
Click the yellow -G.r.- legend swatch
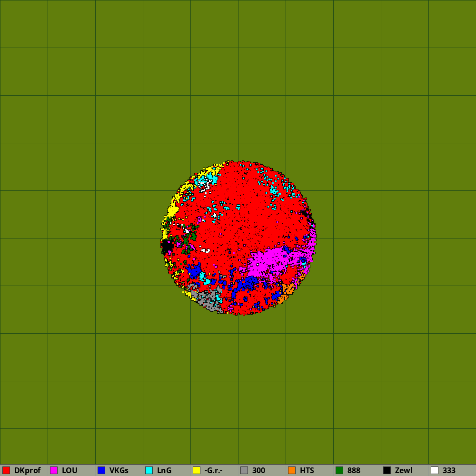197,470
